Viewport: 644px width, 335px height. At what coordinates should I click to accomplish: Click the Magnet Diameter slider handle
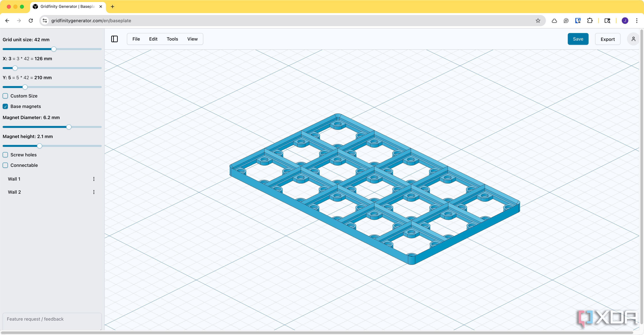69,127
